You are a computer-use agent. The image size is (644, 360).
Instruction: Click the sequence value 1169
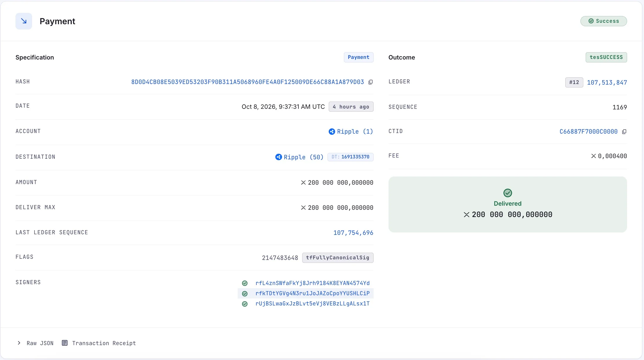619,107
